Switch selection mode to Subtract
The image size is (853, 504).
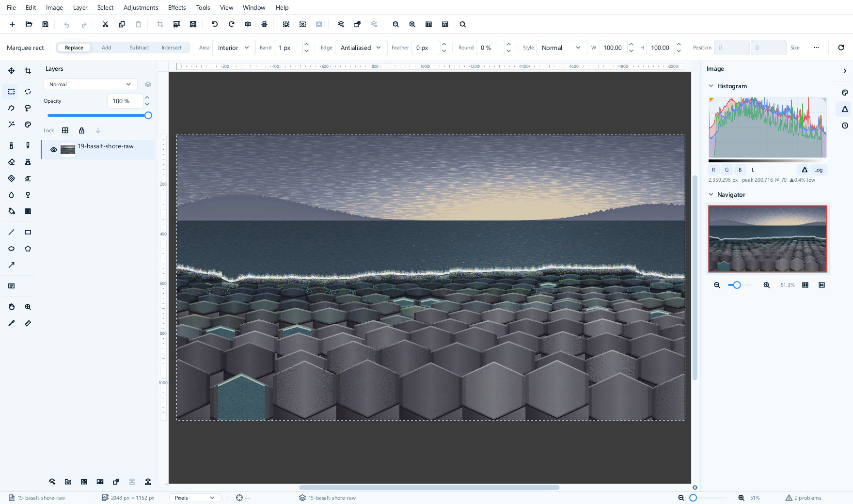coord(139,47)
